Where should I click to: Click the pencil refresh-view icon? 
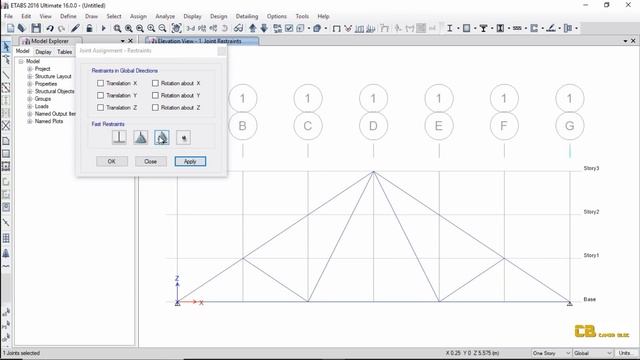[x=75, y=28]
